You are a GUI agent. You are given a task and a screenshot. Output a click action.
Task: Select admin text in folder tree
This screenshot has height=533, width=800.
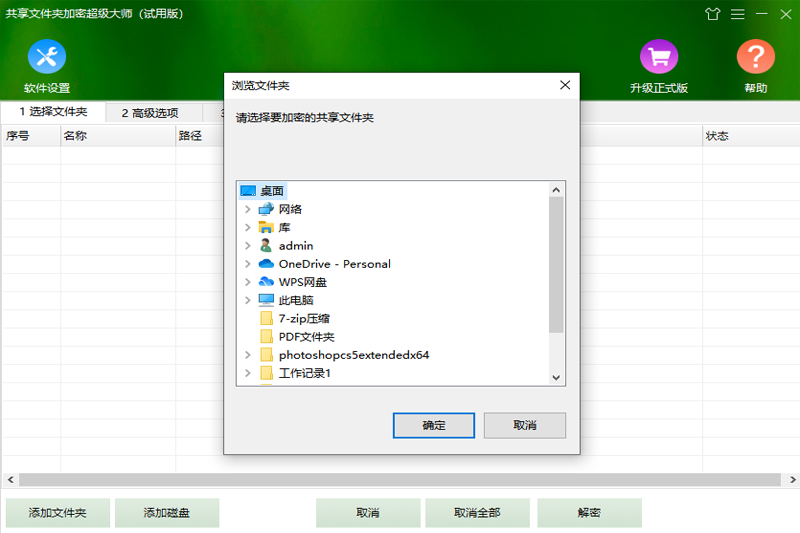click(x=296, y=245)
